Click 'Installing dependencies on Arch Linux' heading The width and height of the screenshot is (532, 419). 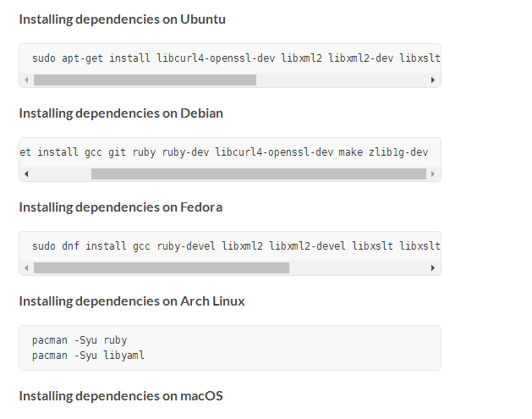tap(132, 301)
